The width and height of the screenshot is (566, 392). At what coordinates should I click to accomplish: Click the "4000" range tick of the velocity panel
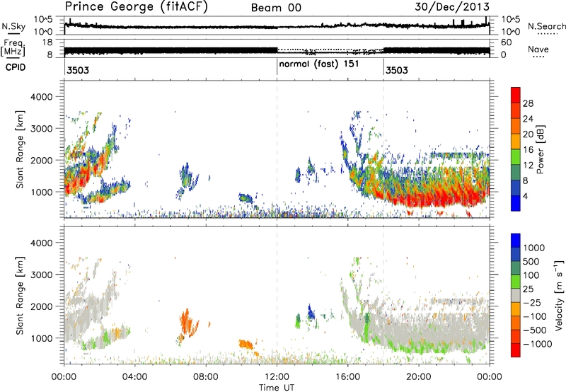[42, 243]
